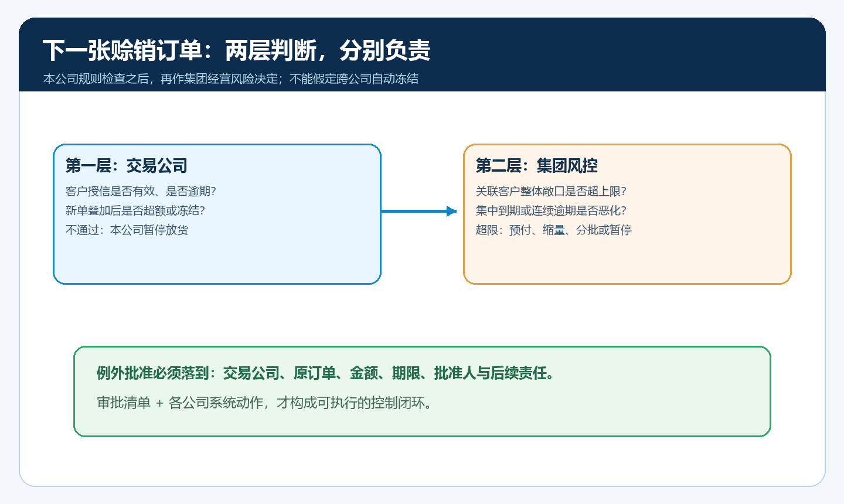The image size is (844, 504).
Task: Select the heading 第一层：交易公司
Action: coord(127,166)
